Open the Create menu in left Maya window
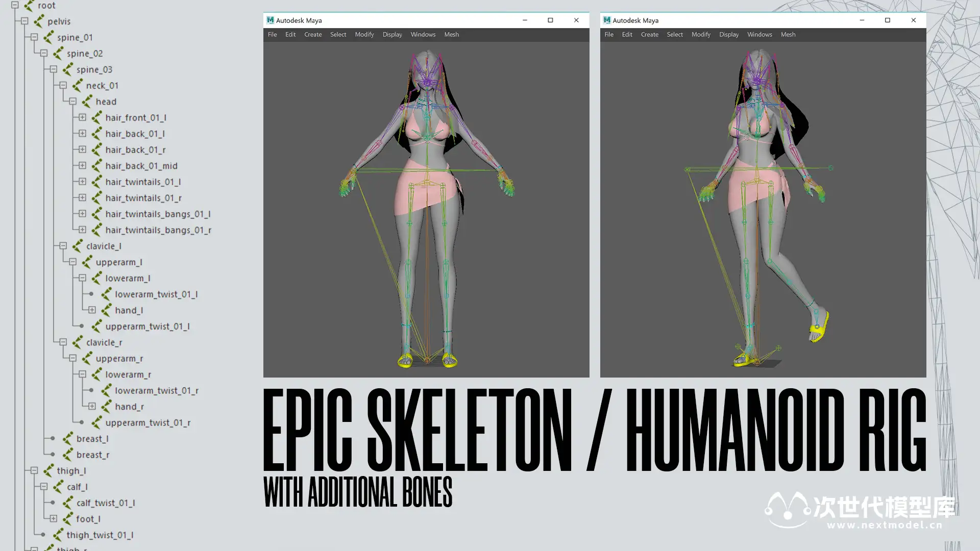Screen dimensions: 980x551 (313, 35)
